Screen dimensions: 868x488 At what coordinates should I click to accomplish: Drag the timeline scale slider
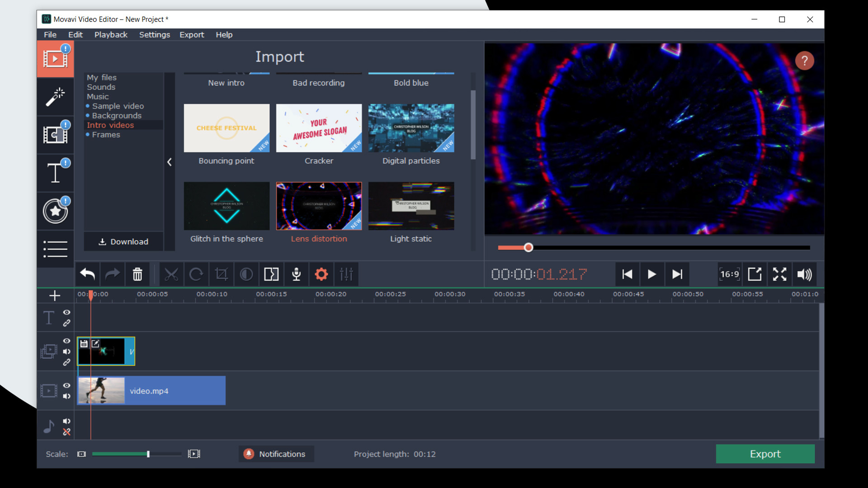coord(148,454)
